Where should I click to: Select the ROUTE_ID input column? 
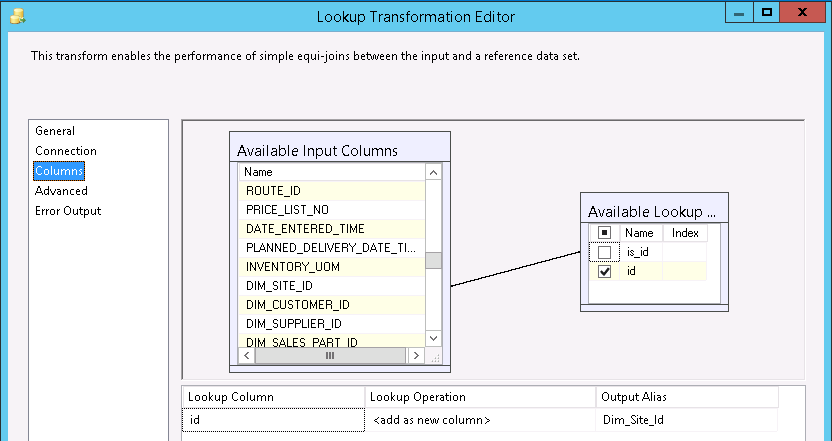[x=273, y=190]
